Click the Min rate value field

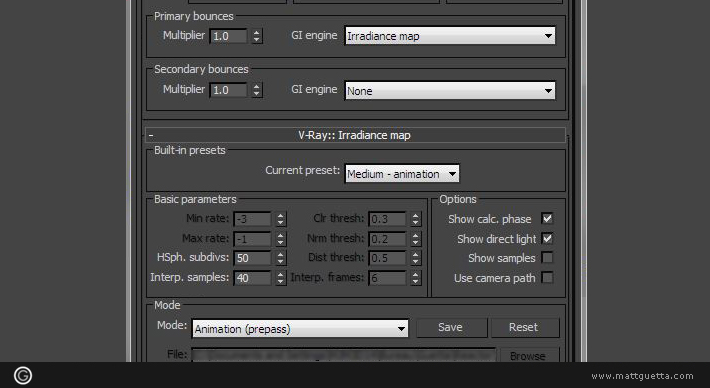[252, 219]
